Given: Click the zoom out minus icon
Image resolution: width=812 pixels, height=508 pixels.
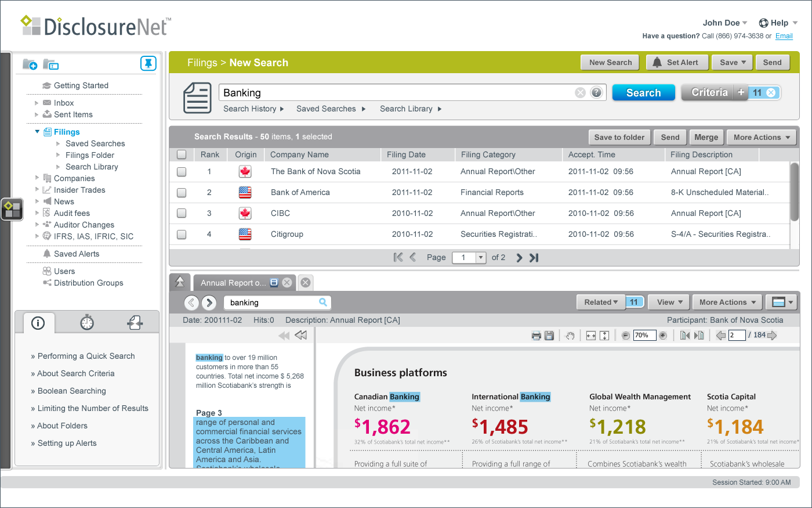Looking at the screenshot, I should pyautogui.click(x=626, y=336).
